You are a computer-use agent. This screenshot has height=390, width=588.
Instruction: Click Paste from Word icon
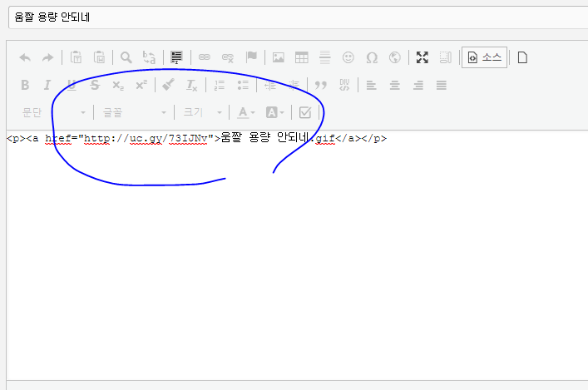tap(99, 57)
